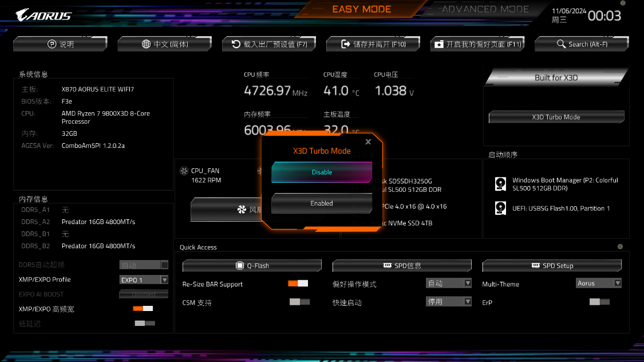
Task: Open the Quick Access settings gear
Action: click(x=620, y=246)
